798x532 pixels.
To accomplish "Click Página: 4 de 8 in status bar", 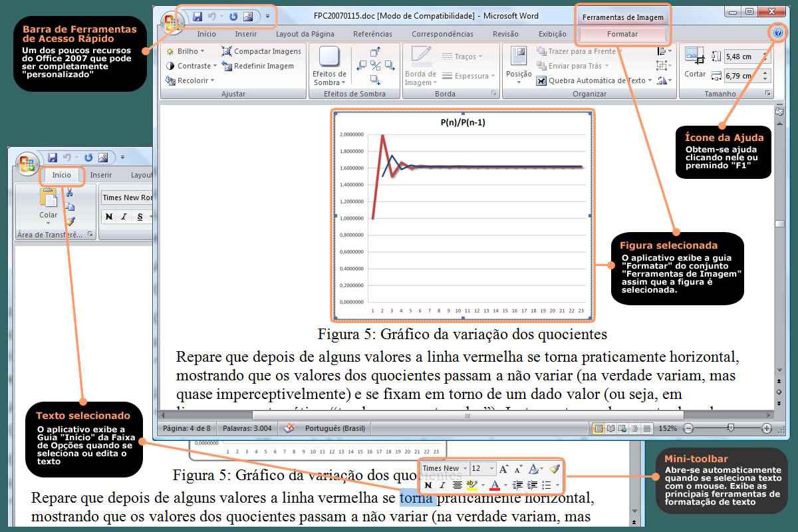I will [x=186, y=429].
